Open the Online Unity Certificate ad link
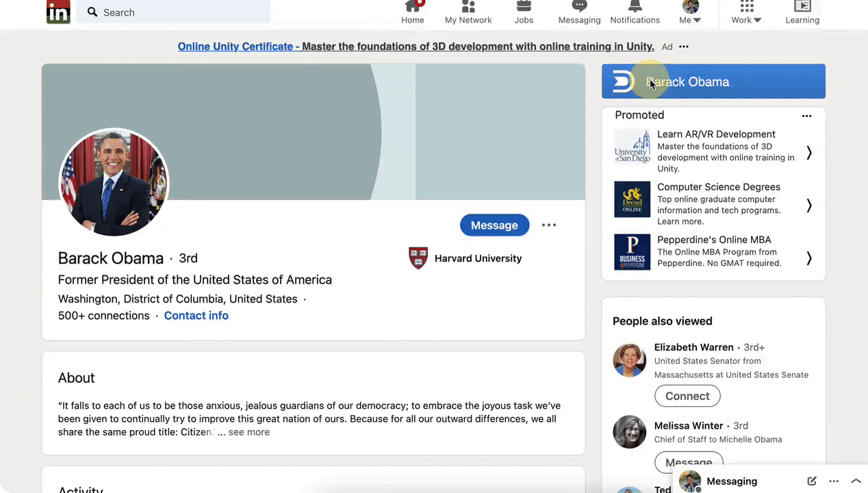The height and width of the screenshot is (493, 868). point(416,47)
